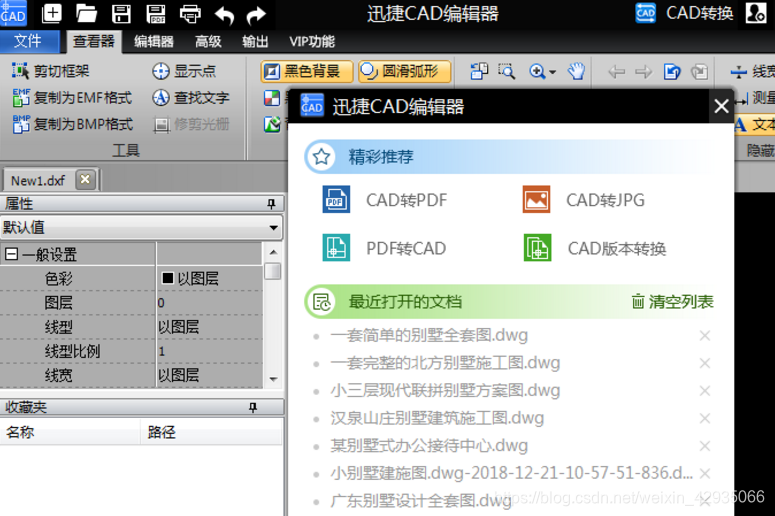The image size is (775, 516).
Task: Open CAD版本转换 from recommendations
Action: [x=595, y=248]
